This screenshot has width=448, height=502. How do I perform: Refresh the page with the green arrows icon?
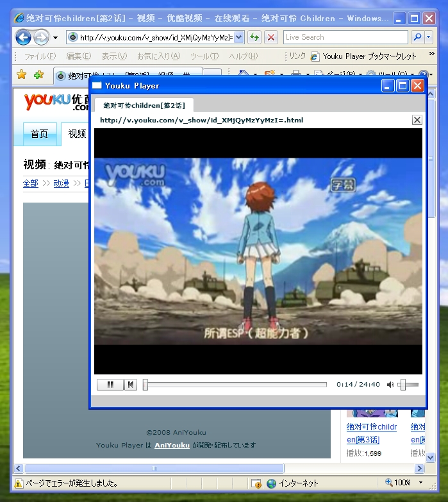254,37
